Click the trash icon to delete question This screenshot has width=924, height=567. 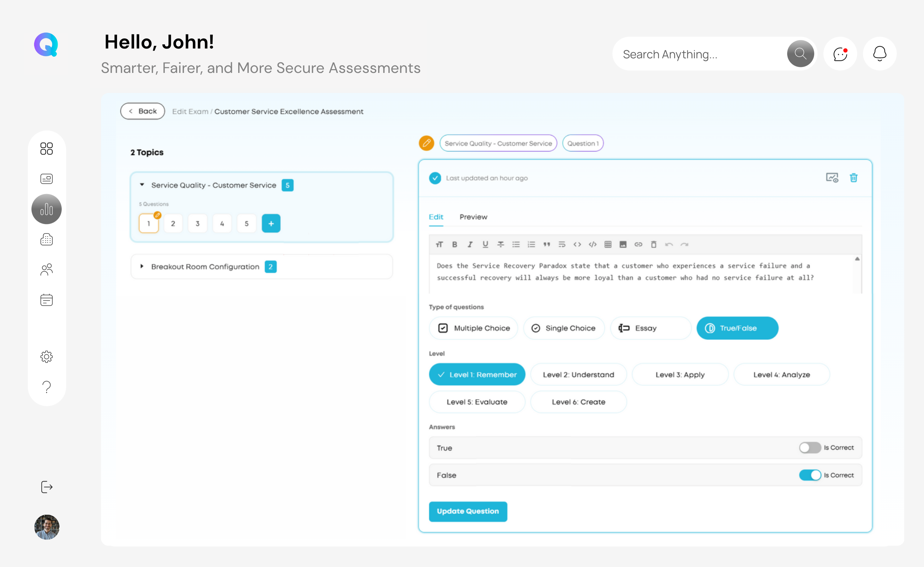(x=854, y=178)
